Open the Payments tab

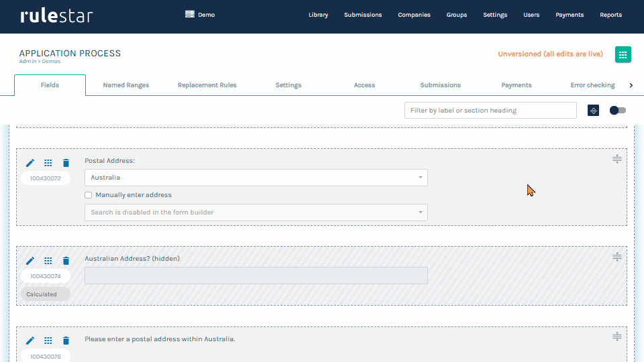click(517, 85)
